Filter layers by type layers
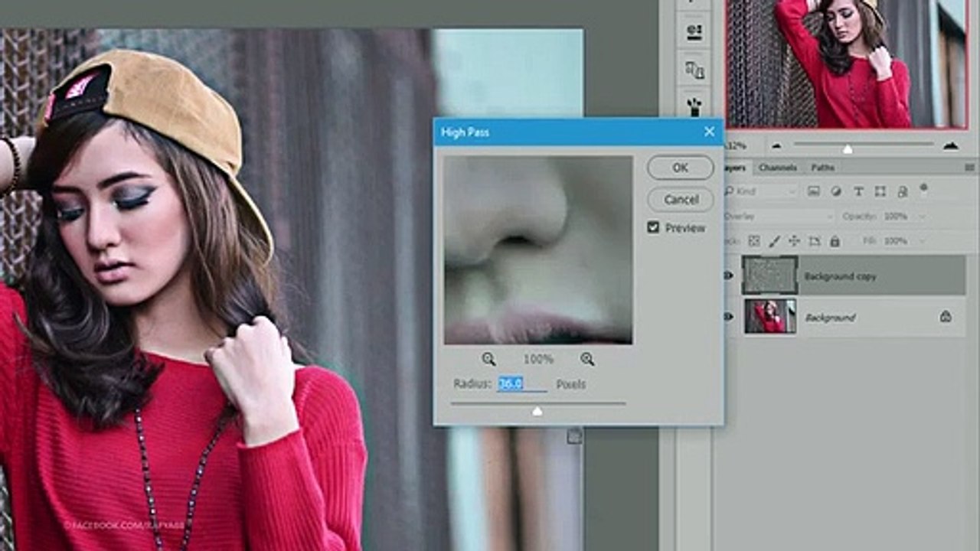980x551 pixels. pyautogui.click(x=858, y=191)
